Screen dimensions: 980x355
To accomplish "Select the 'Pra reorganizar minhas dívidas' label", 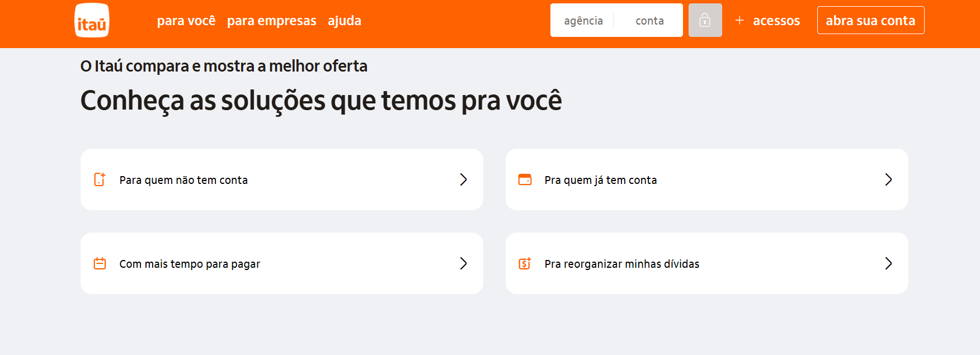I will [x=621, y=264].
